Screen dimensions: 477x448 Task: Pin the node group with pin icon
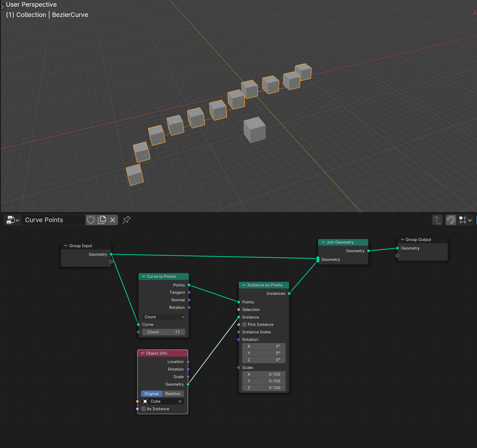(126, 220)
